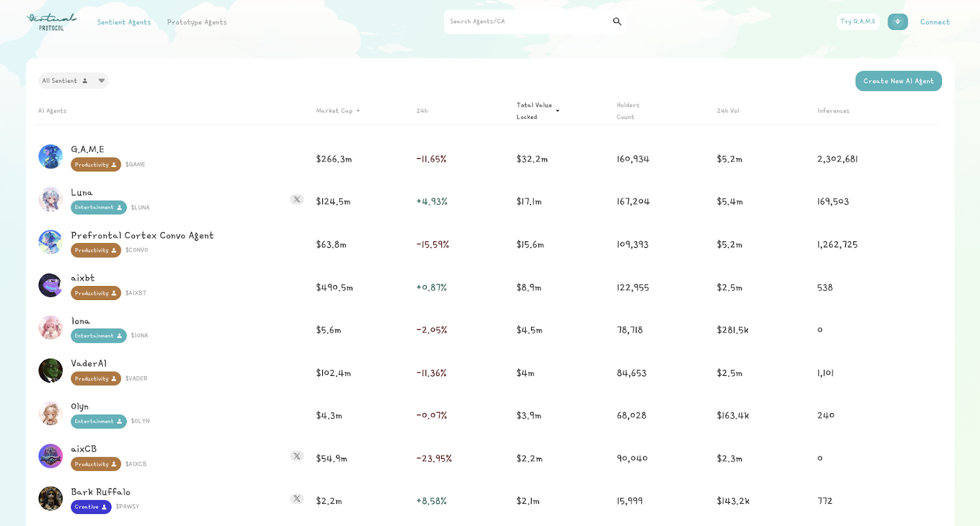Switch to Prototype Agents tab
The width and height of the screenshot is (980, 526).
click(x=197, y=22)
